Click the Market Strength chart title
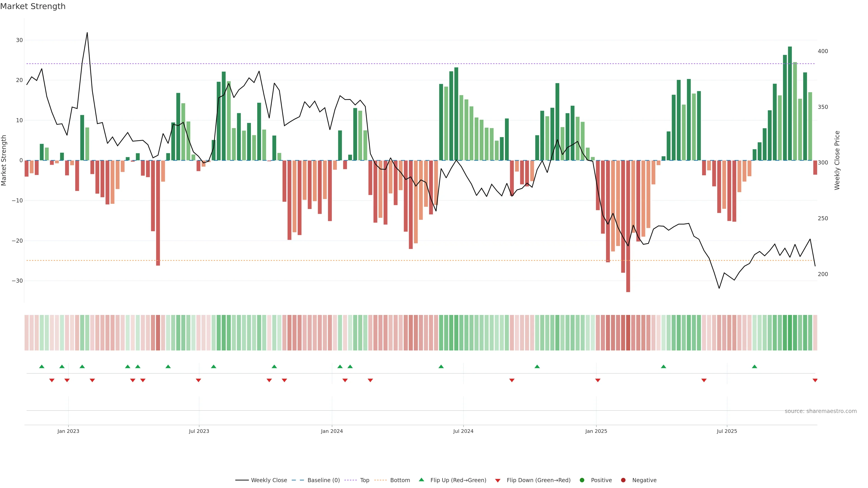Image resolution: width=868 pixels, height=488 pixels. (33, 6)
